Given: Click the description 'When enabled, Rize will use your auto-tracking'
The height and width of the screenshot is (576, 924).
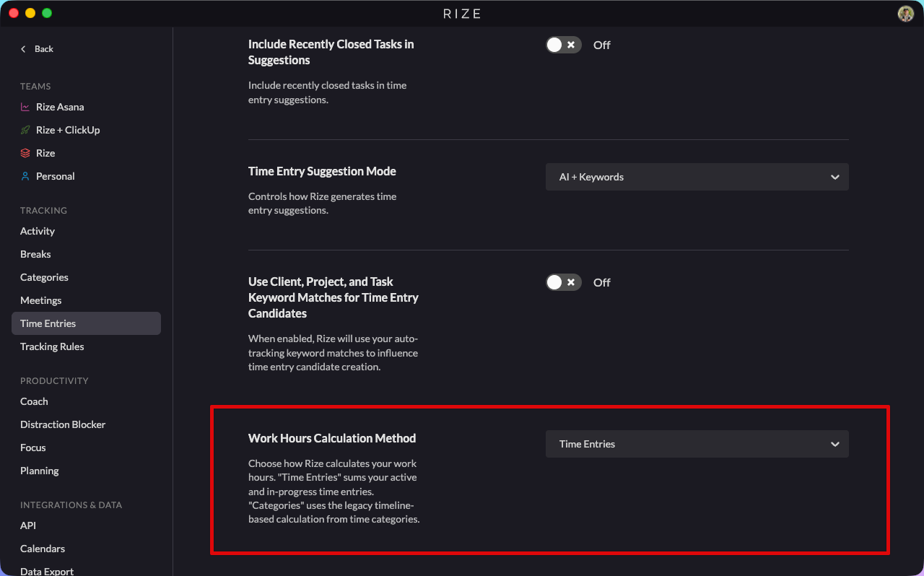Looking at the screenshot, I should 333,352.
